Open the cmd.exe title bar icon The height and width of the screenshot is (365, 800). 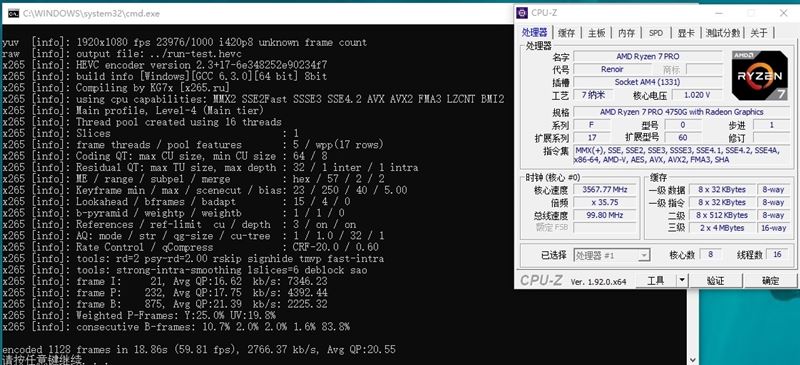[x=13, y=14]
